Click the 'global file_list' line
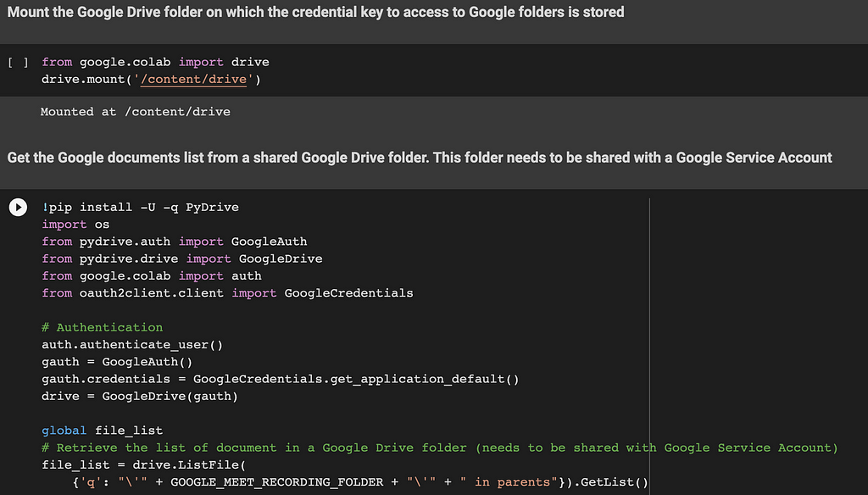This screenshot has height=495, width=868. (103, 431)
